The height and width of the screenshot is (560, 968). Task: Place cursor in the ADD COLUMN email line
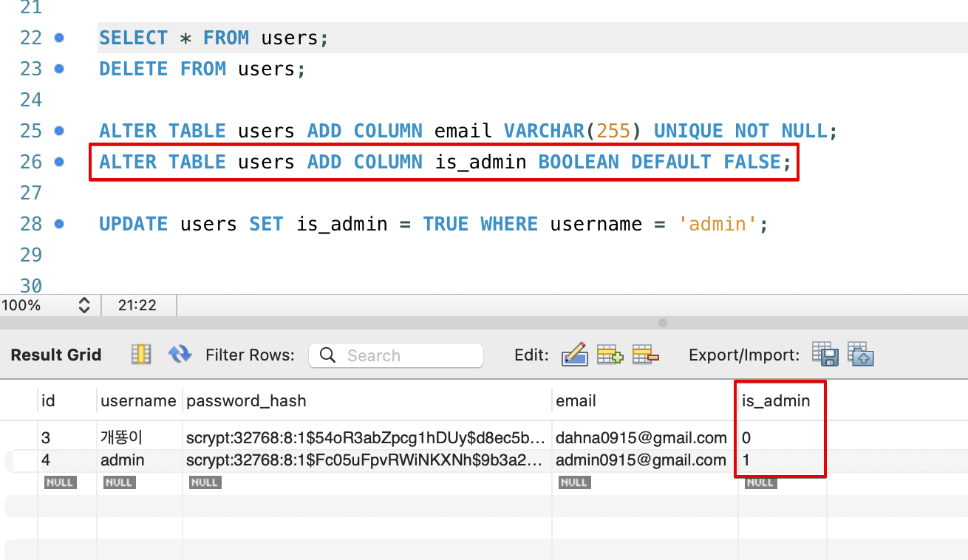[x=468, y=131]
